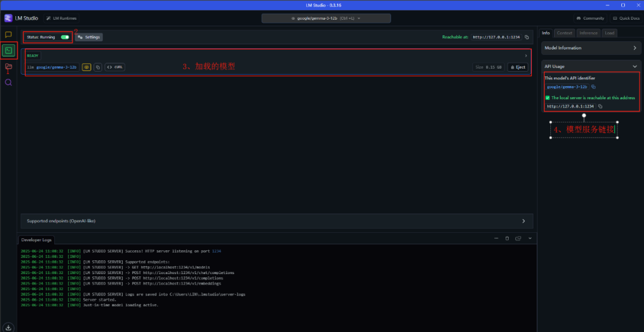Click the Size 8.15 GB label
This screenshot has width=644, height=332.
pyautogui.click(x=488, y=67)
